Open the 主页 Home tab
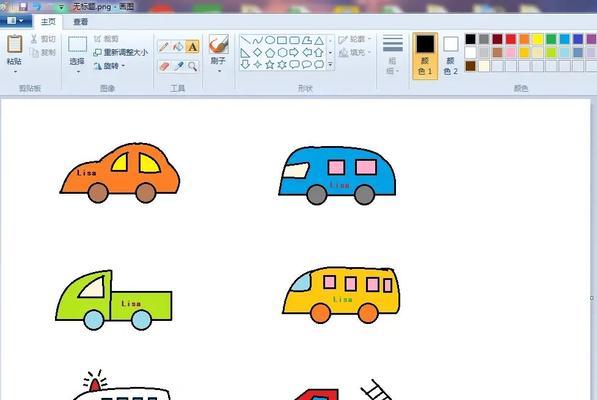Screen dimensions: 597x400 point(48,22)
